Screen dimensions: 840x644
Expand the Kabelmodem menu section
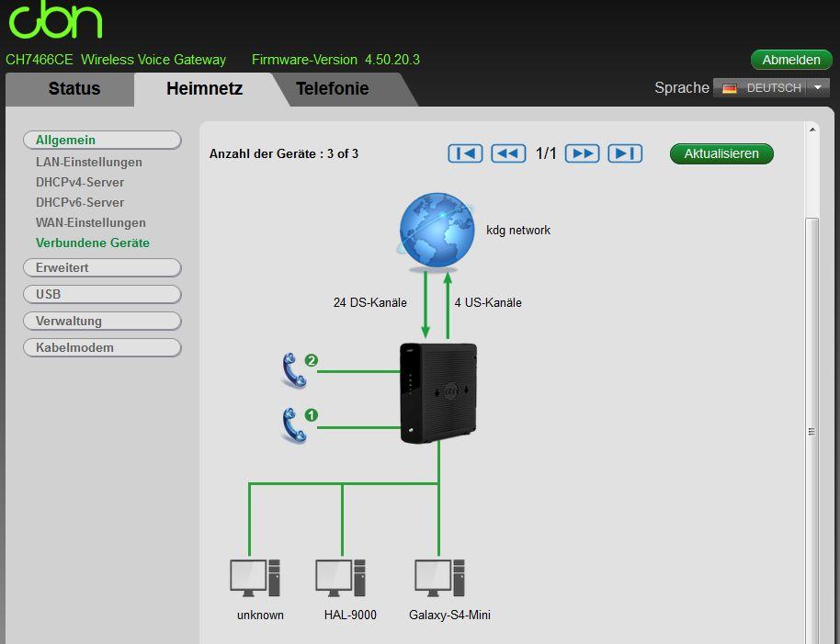[x=102, y=347]
